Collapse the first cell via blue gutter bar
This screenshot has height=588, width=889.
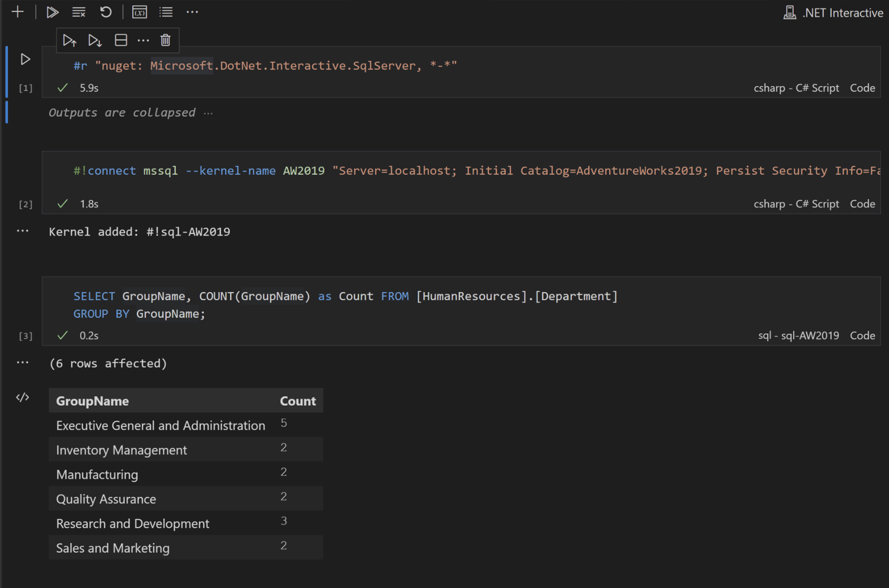coord(6,71)
